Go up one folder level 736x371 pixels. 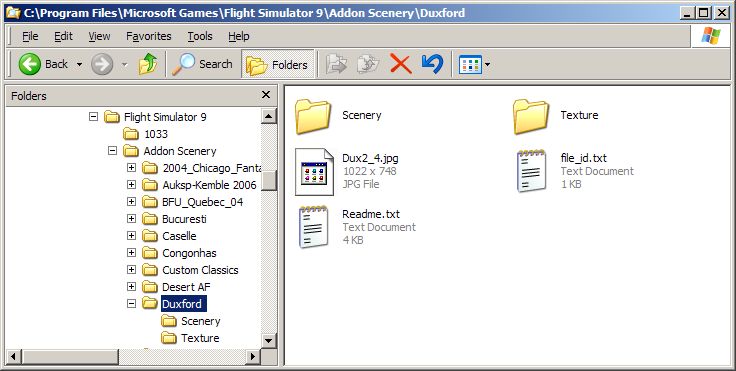point(148,64)
